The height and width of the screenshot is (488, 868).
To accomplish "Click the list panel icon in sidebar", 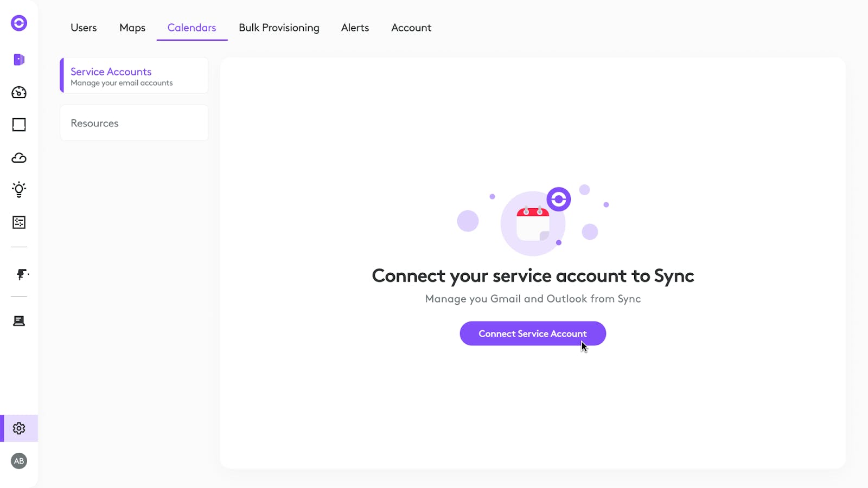I will coord(19,222).
